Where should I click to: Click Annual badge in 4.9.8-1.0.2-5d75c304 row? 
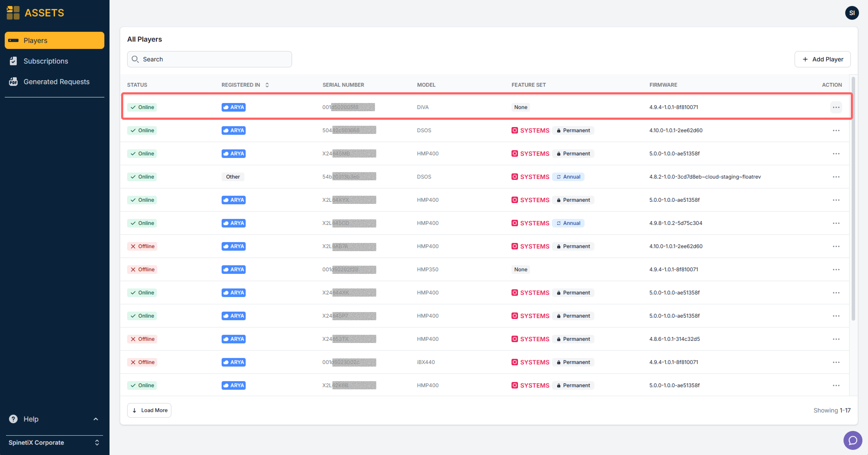pos(568,223)
